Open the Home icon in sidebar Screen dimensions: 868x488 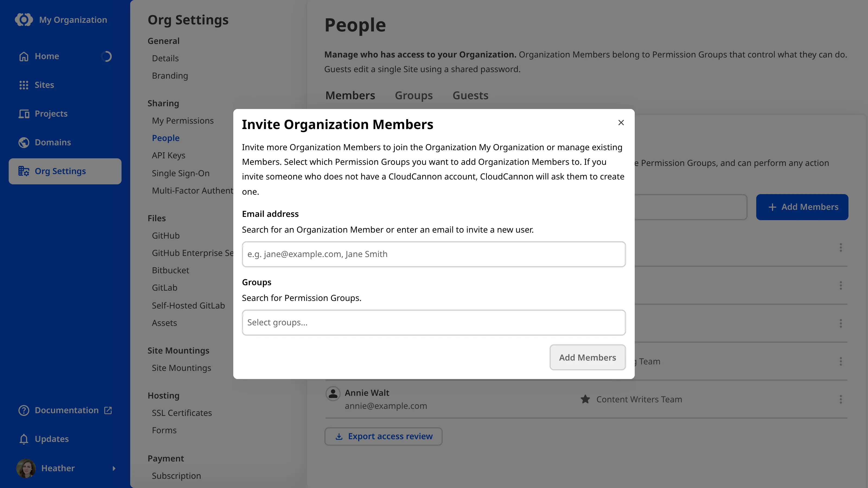24,56
